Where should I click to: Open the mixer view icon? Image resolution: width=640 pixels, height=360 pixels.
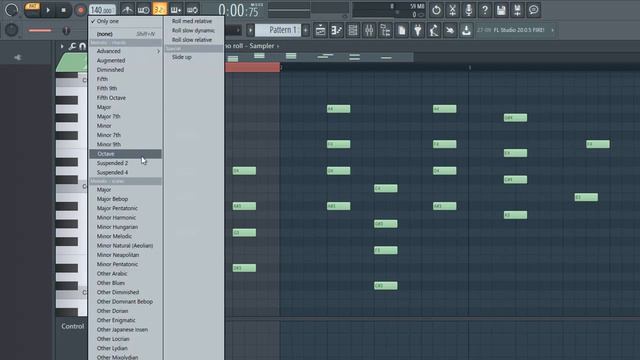point(369,30)
